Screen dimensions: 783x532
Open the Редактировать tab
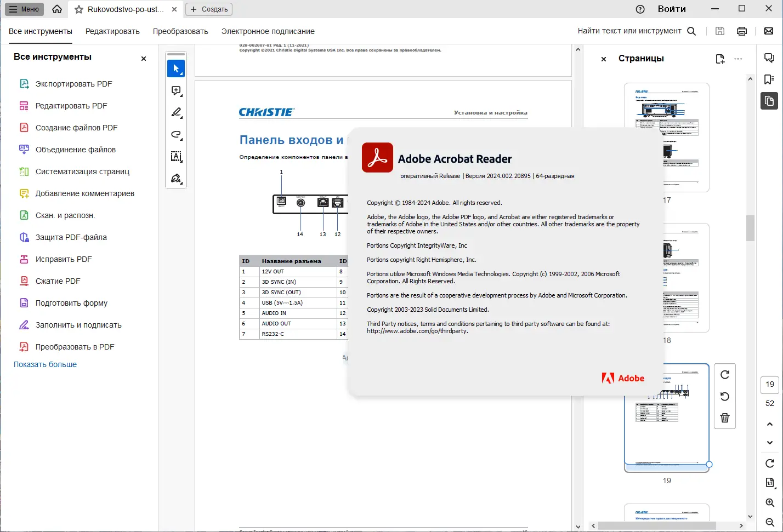click(112, 31)
